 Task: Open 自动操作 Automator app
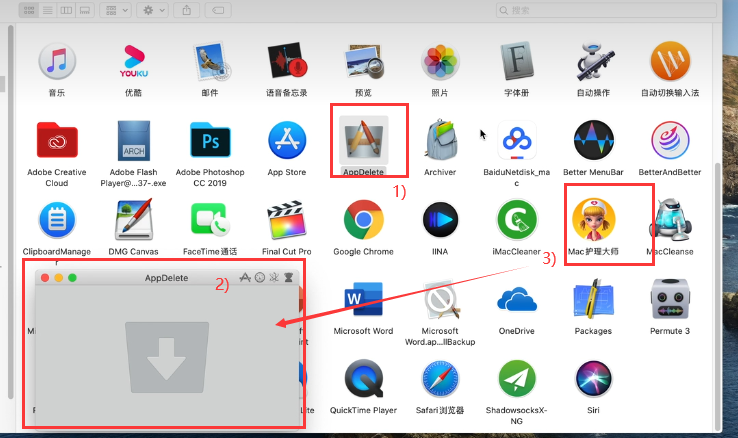coord(594,62)
